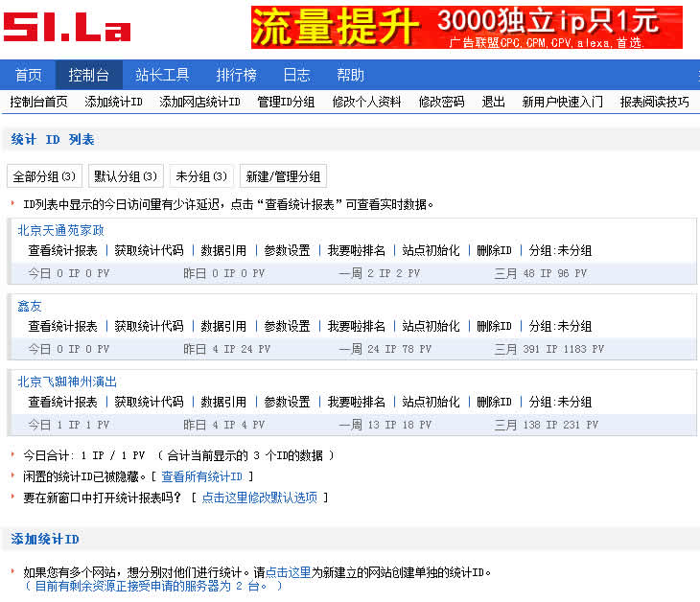The width and height of the screenshot is (700, 602).
Task: Open the 流量提升 banner advertisement
Action: [466, 27]
